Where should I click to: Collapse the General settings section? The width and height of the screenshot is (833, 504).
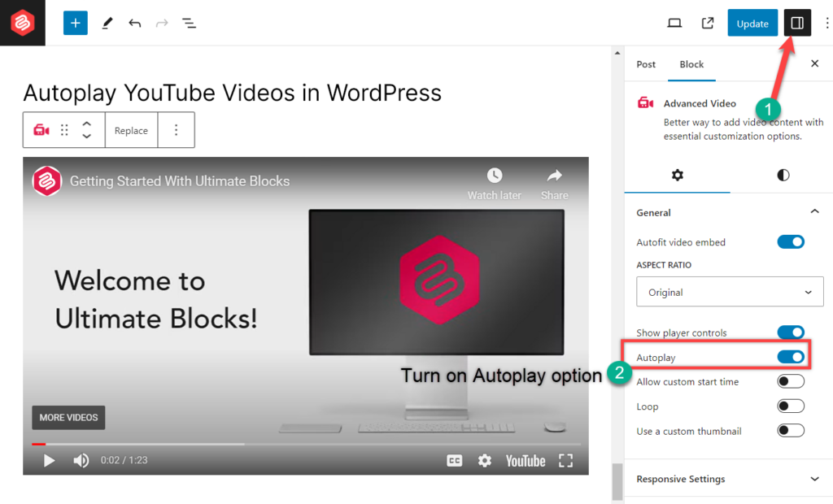(814, 211)
